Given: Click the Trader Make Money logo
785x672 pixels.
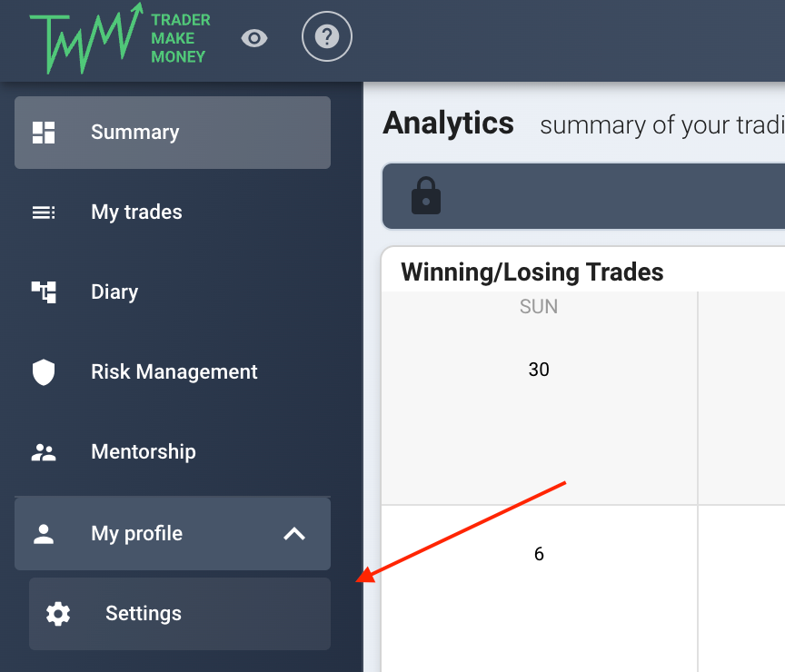Looking at the screenshot, I should [x=120, y=38].
